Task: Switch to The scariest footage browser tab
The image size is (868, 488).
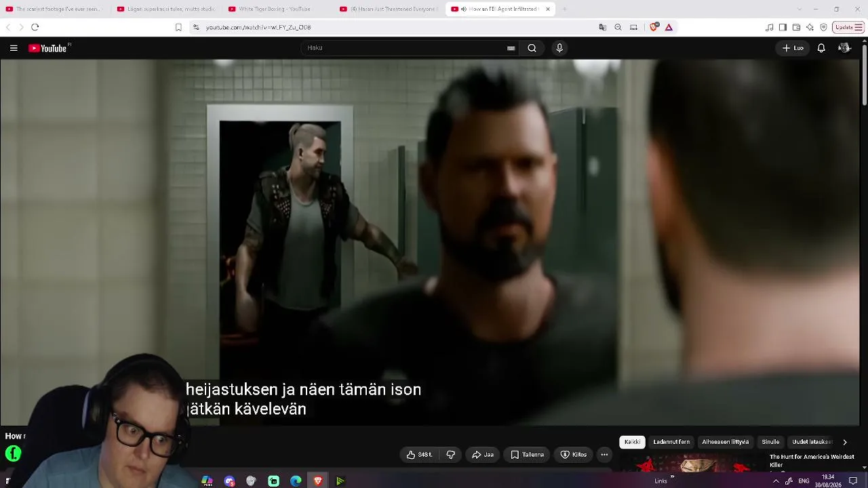Action: coord(54,9)
